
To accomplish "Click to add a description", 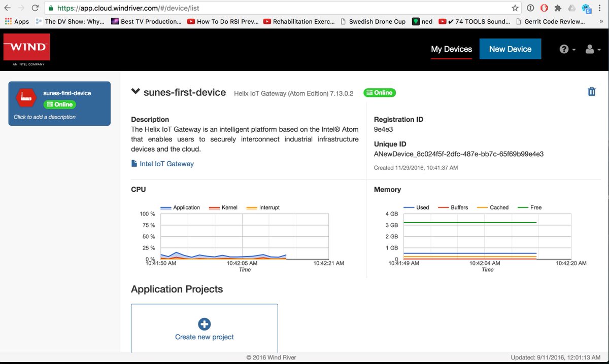I will 45,117.
